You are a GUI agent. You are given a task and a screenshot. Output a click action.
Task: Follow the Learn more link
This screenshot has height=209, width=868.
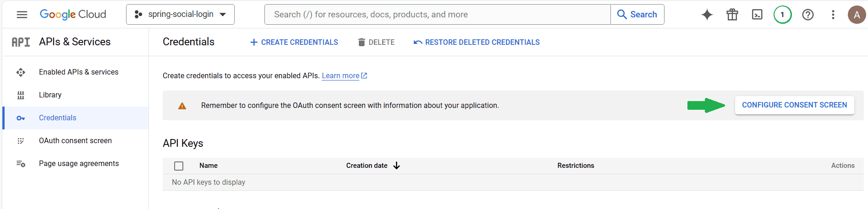tap(341, 76)
